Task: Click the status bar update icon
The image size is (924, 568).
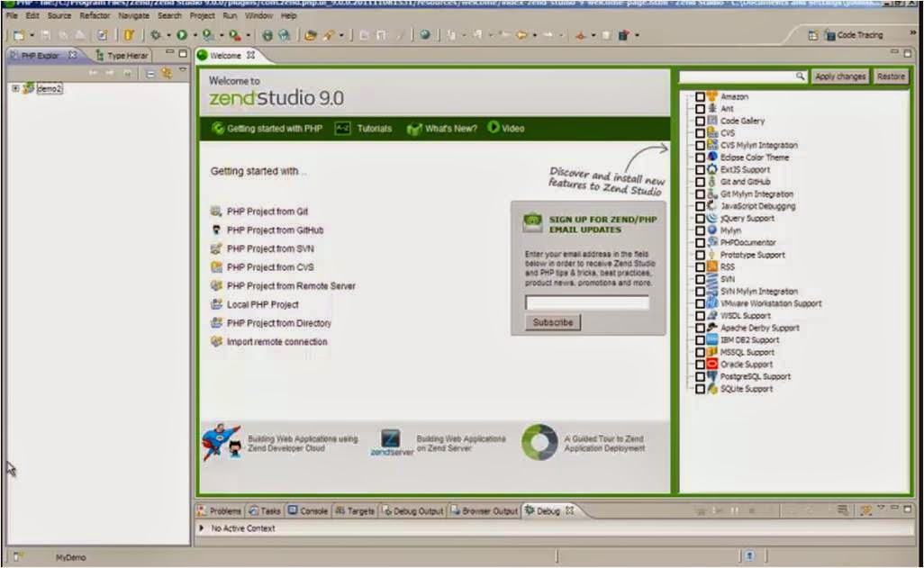Action: pyautogui.click(x=749, y=555)
